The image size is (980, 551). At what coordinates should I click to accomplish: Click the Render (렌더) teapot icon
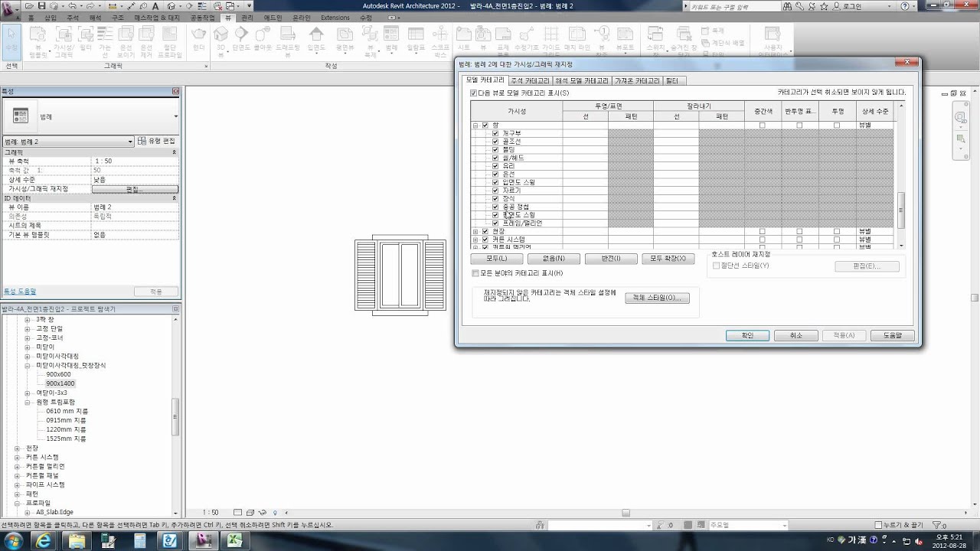(x=198, y=40)
